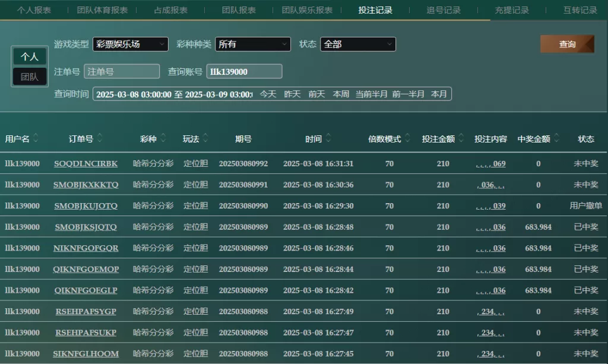Sort by 时间 column arrows

pos(328,138)
